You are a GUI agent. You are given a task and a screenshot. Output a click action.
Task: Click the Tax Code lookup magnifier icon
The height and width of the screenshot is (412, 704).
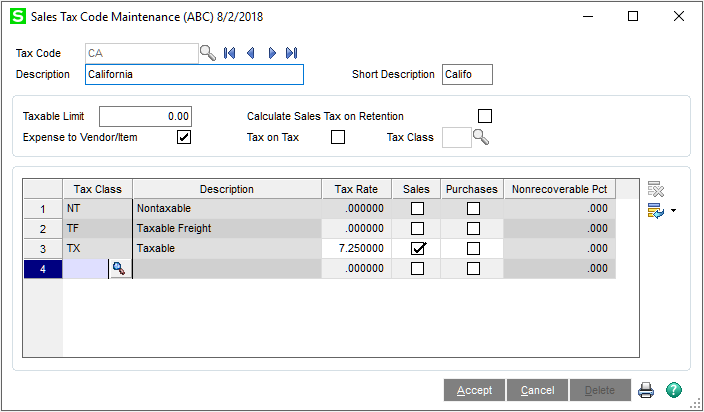pos(207,53)
